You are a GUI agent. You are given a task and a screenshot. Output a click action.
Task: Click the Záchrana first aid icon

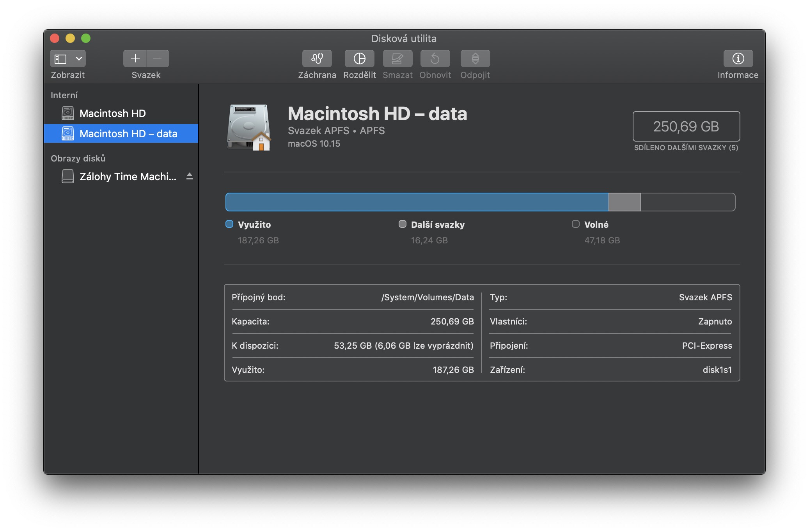coord(317,59)
